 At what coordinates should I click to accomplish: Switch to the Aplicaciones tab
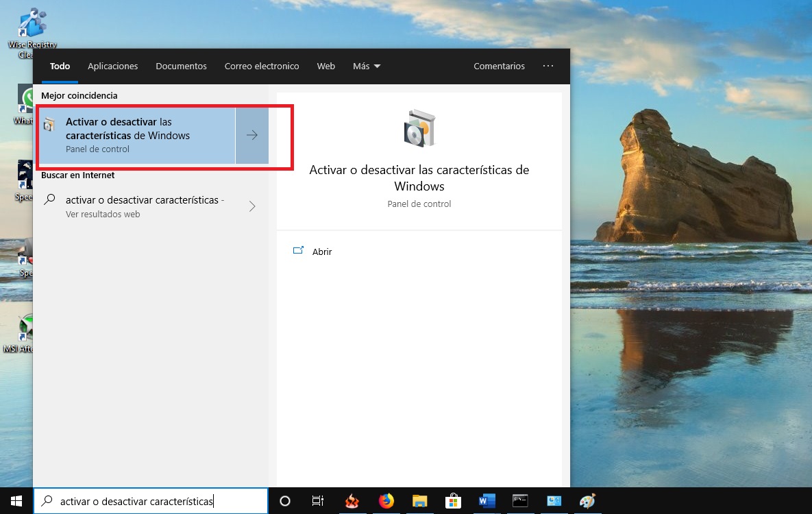113,66
